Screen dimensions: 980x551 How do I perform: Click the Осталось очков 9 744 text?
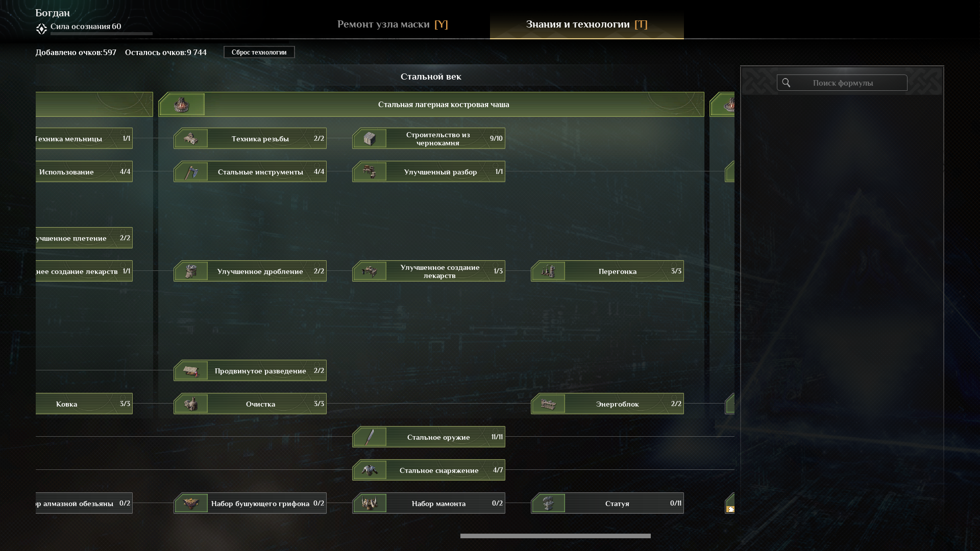click(x=166, y=53)
